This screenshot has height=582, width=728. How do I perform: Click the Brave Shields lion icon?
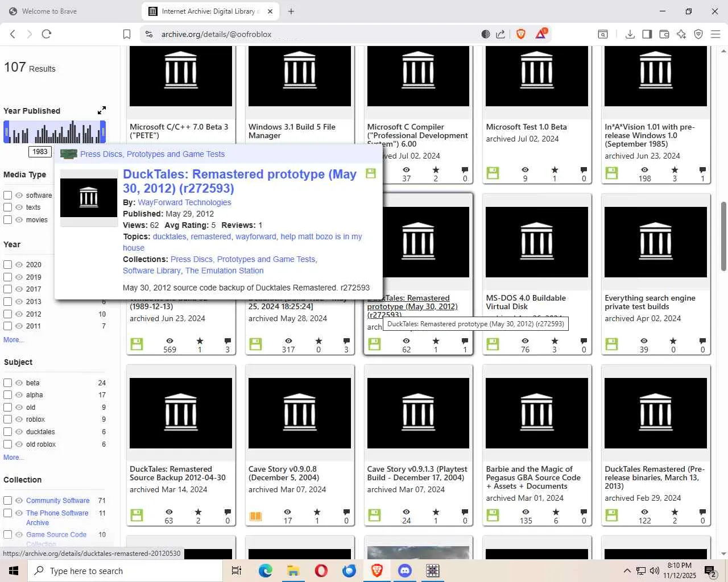(520, 34)
